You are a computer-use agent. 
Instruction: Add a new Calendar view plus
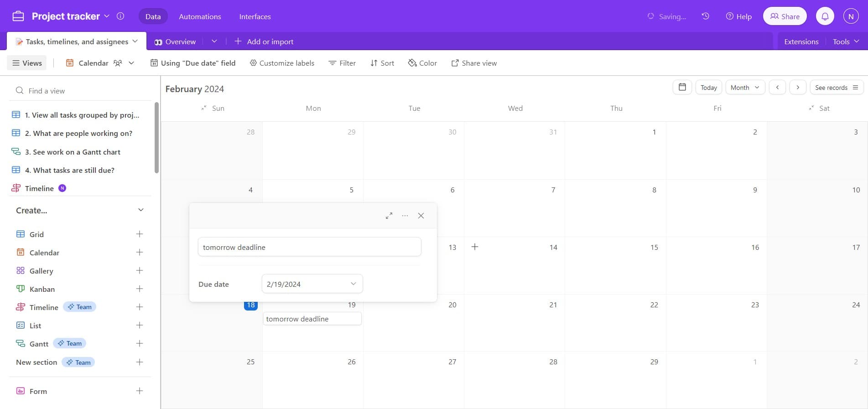pos(140,252)
